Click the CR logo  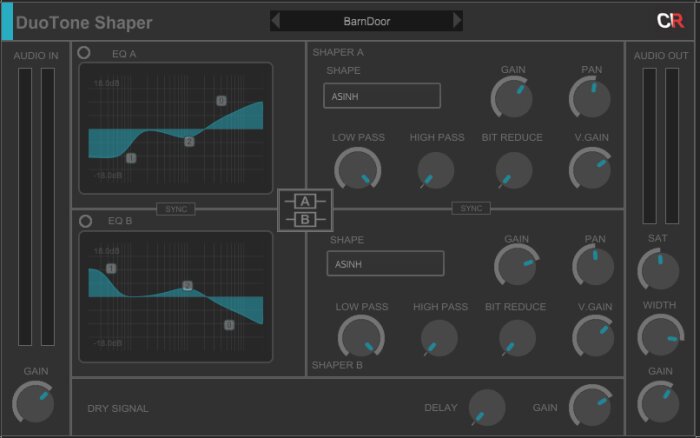[670, 21]
